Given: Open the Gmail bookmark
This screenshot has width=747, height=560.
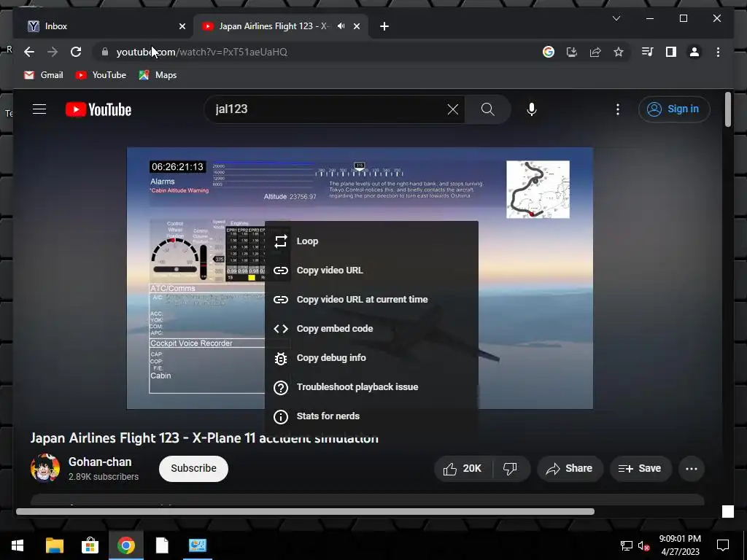Looking at the screenshot, I should [43, 75].
